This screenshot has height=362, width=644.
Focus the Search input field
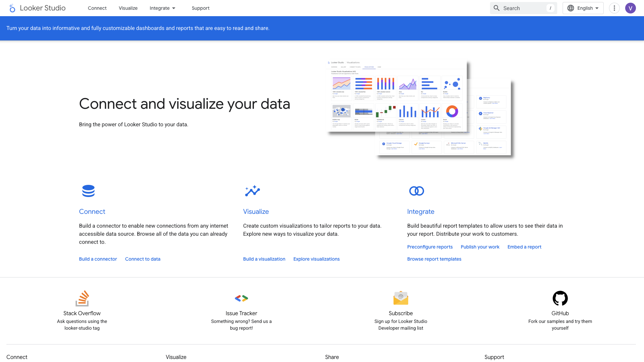click(x=524, y=8)
